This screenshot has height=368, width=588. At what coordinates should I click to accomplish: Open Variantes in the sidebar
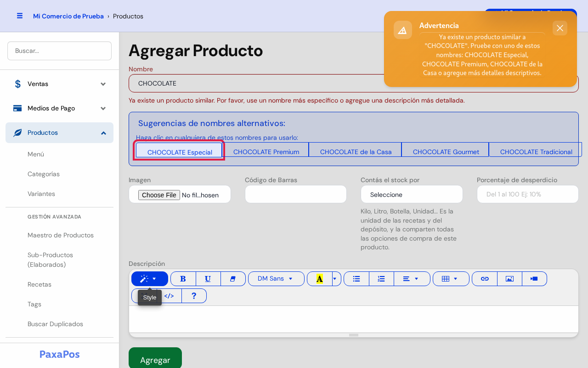click(x=41, y=194)
